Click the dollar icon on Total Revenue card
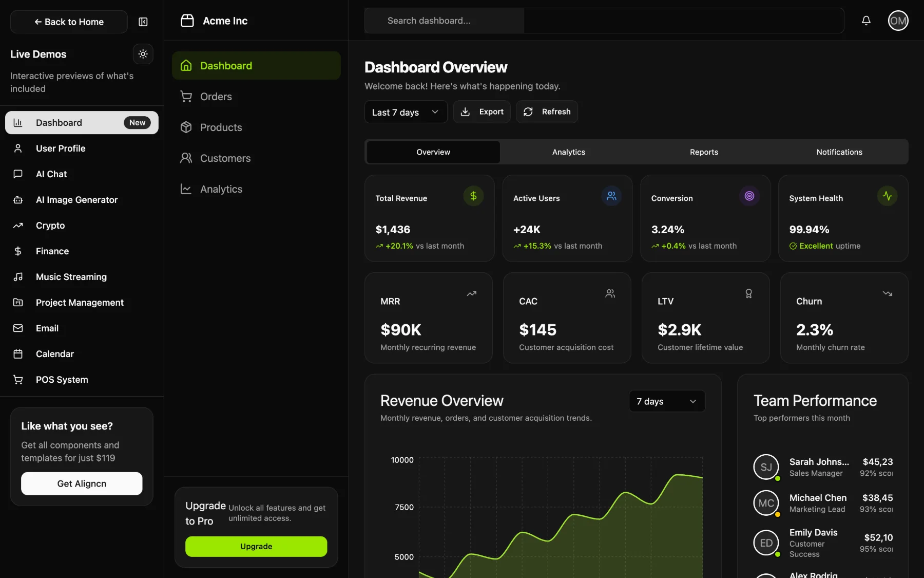 point(473,196)
